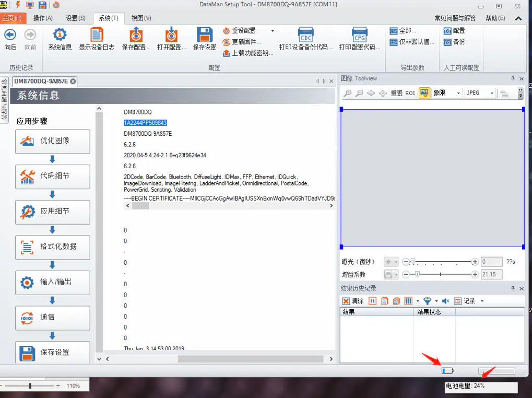Image resolution: width=532 pixels, height=398 pixels.
Task: Pin the 图像 Toolview panel
Action: click(x=513, y=78)
